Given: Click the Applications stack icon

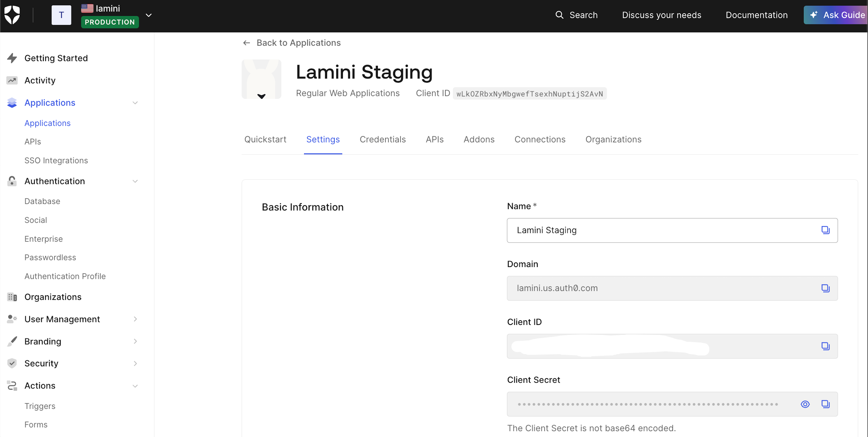Looking at the screenshot, I should click(12, 103).
